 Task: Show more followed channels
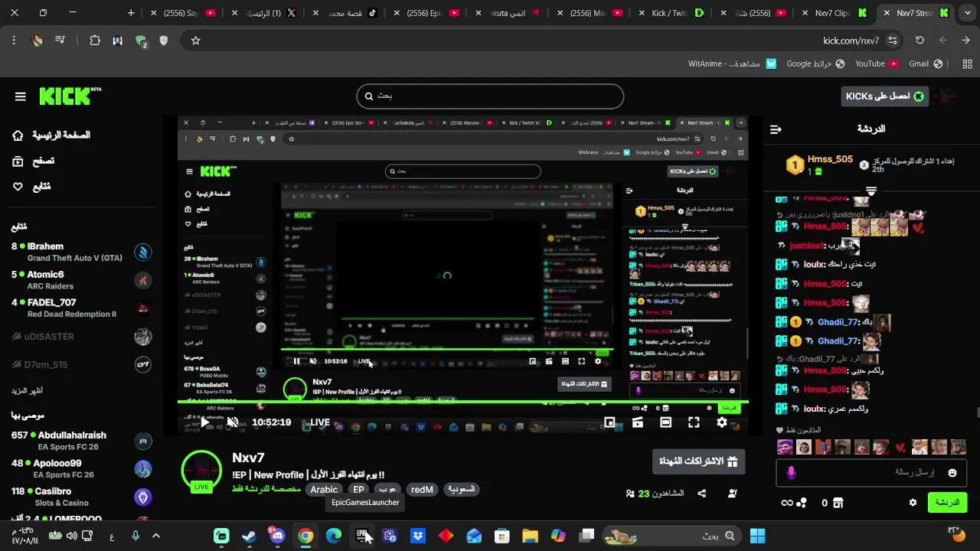[x=27, y=390]
